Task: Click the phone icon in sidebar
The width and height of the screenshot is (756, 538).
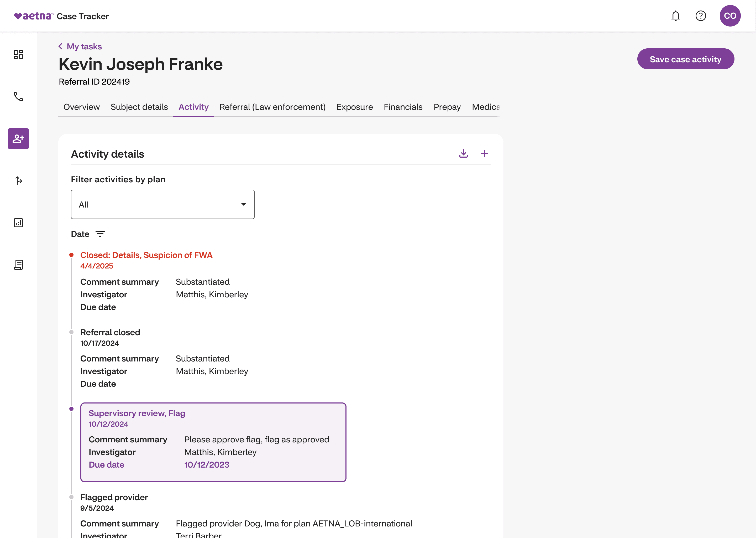Action: point(18,97)
